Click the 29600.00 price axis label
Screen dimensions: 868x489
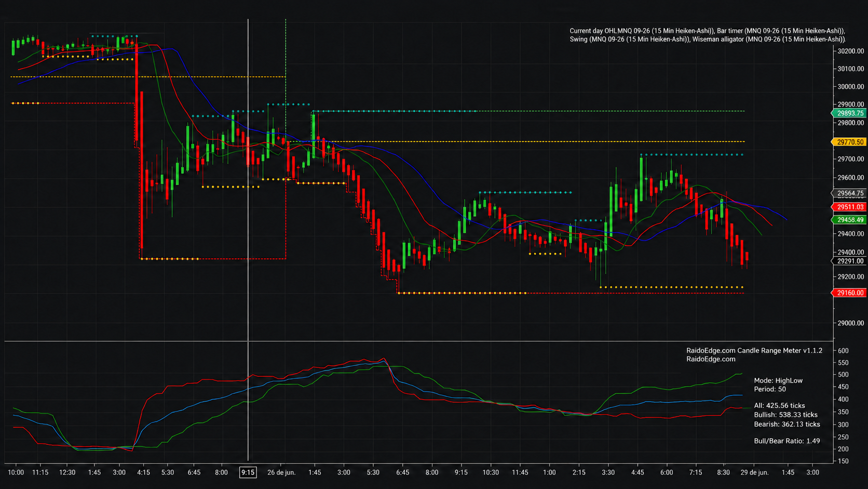(x=851, y=178)
